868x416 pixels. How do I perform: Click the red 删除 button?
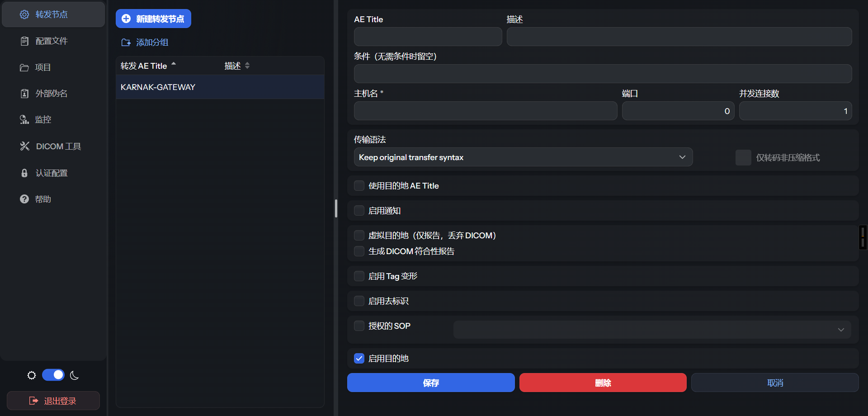pyautogui.click(x=603, y=383)
